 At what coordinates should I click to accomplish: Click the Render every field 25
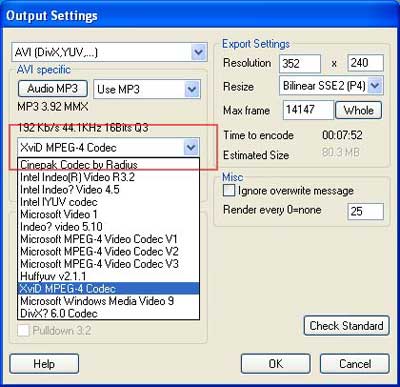pyautogui.click(x=366, y=211)
